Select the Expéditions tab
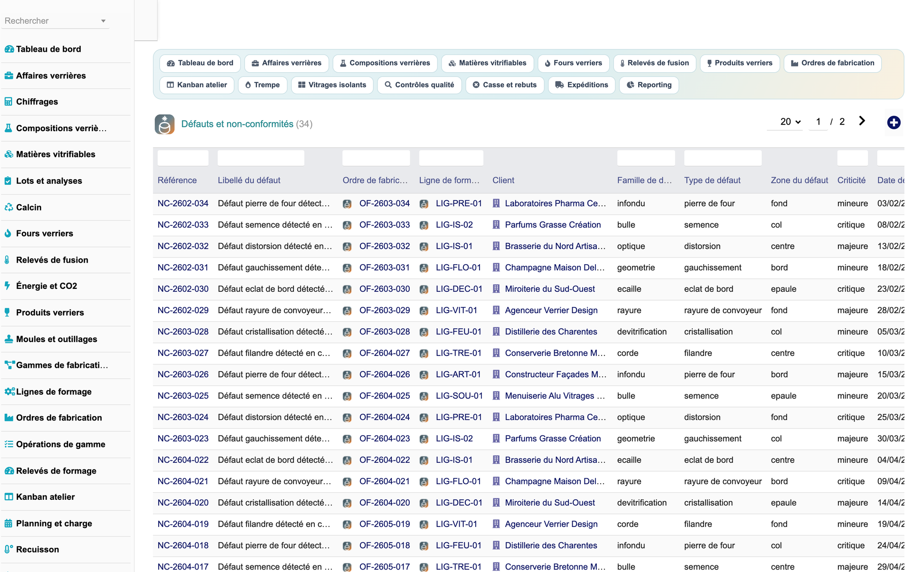The image size is (924, 572). [x=582, y=85]
